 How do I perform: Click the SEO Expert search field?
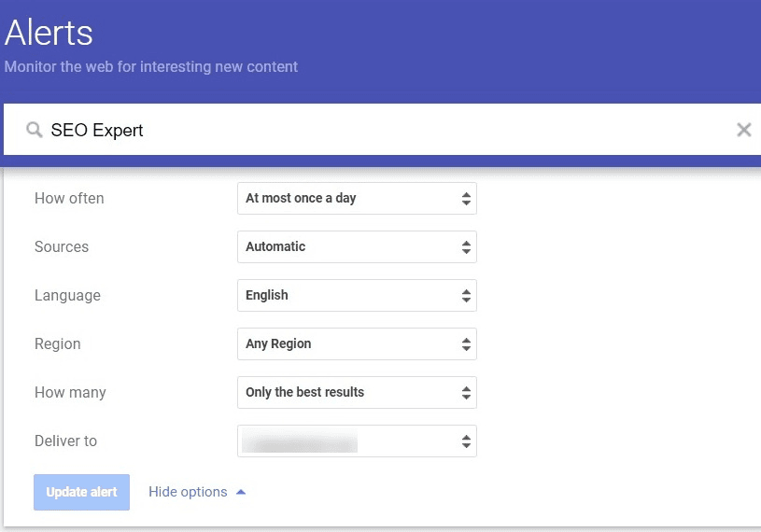[373, 130]
